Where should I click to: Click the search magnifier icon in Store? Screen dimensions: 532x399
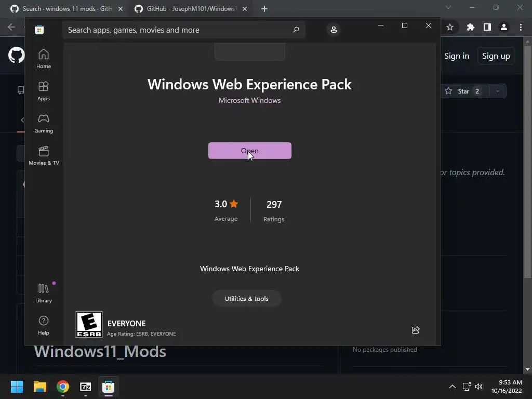(x=296, y=30)
